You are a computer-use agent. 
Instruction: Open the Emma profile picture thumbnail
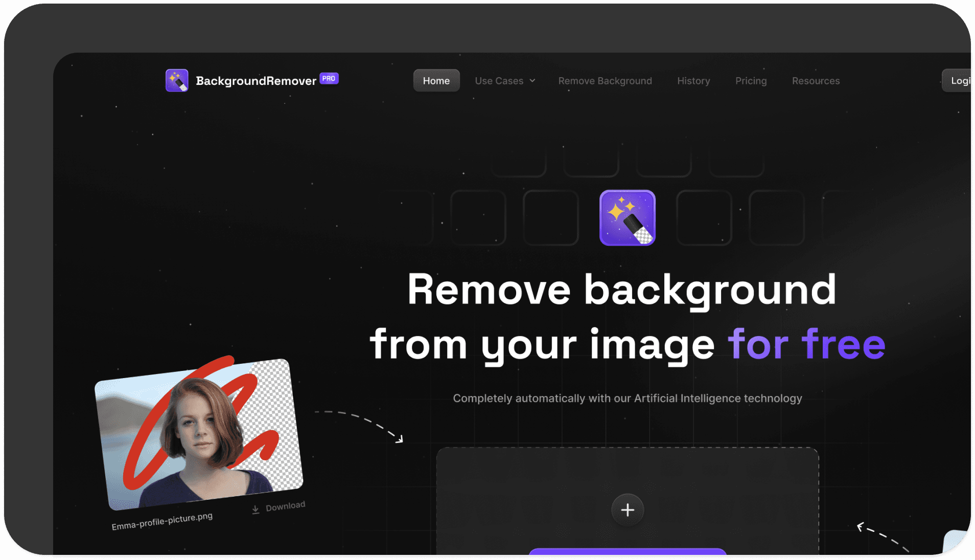click(x=199, y=433)
